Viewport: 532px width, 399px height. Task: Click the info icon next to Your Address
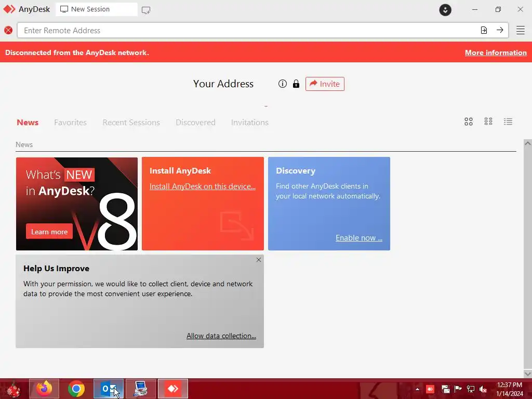click(282, 84)
